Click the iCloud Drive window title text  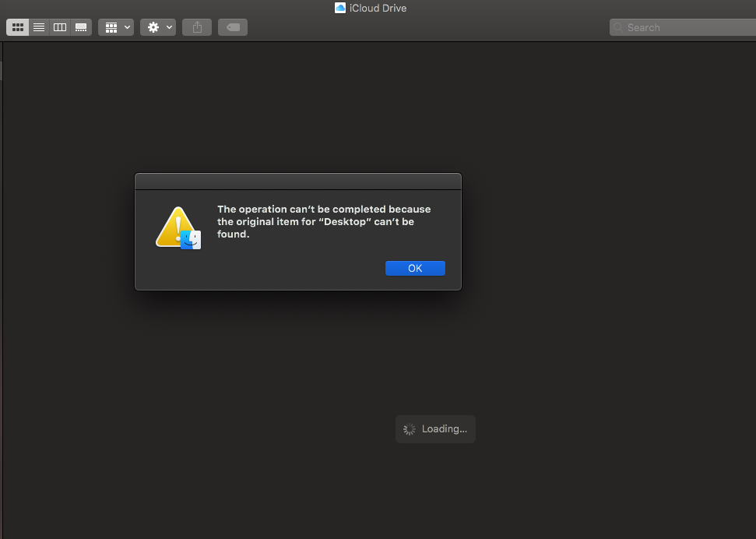[x=378, y=9]
